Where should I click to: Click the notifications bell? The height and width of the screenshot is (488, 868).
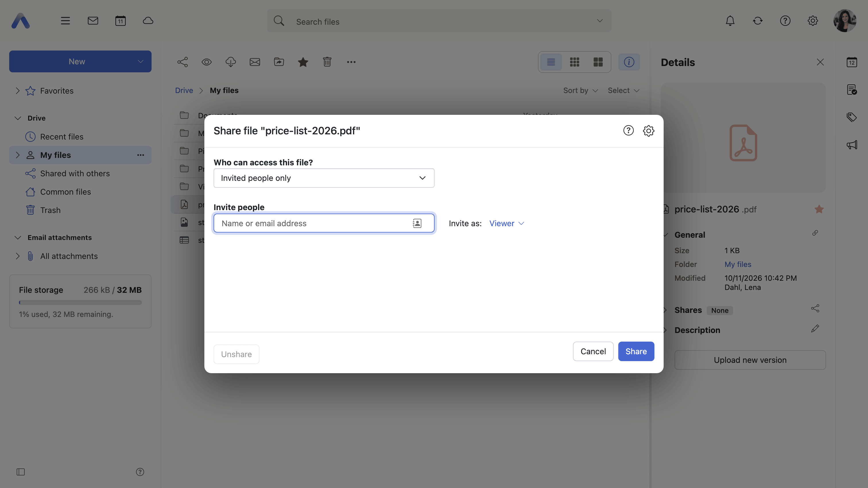[x=730, y=21]
